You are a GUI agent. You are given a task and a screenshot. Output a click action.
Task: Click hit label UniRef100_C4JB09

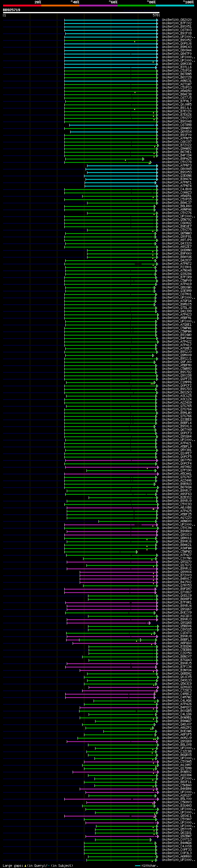click(176, 189)
